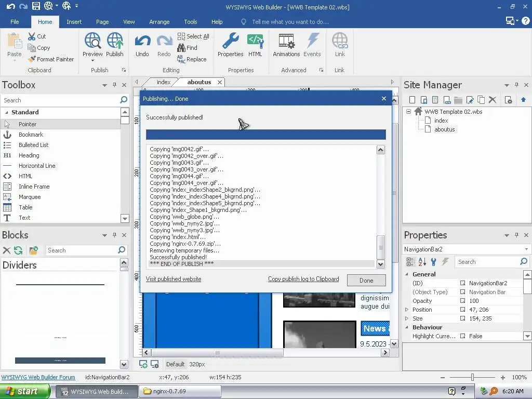Collapse the Behaviour properties section
Image resolution: width=532 pixels, height=399 pixels.
coord(407,327)
